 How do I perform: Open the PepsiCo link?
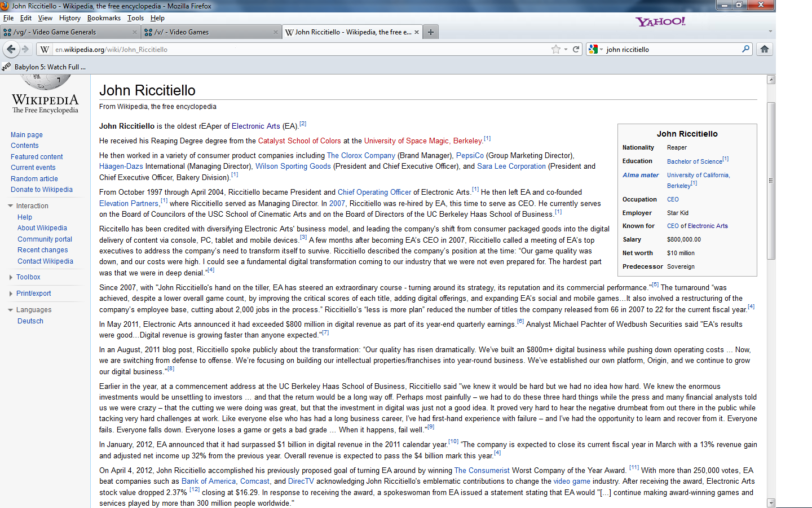coord(470,156)
